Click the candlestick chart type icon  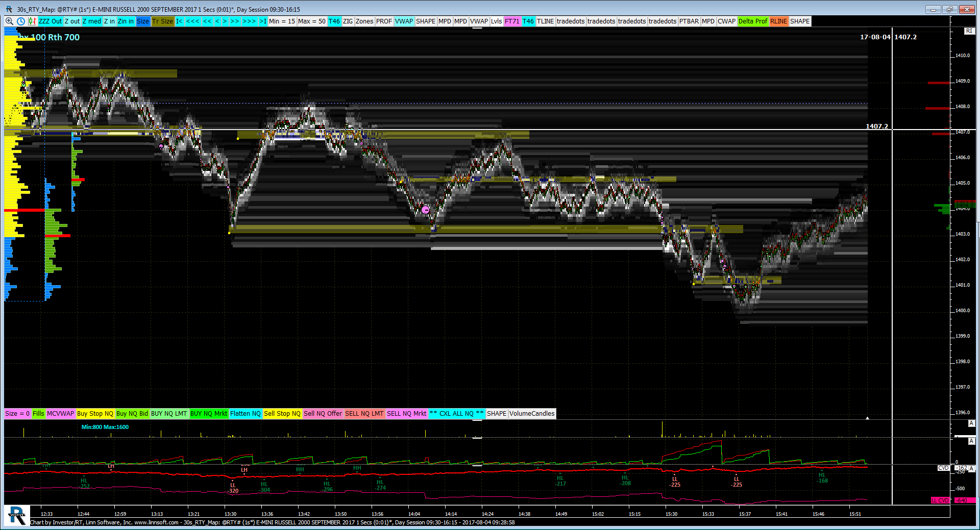coord(32,21)
